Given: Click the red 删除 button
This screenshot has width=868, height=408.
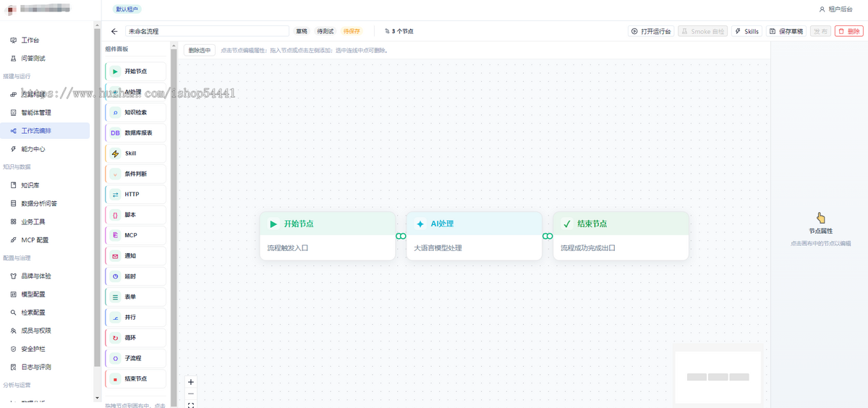Looking at the screenshot, I should coord(848,31).
